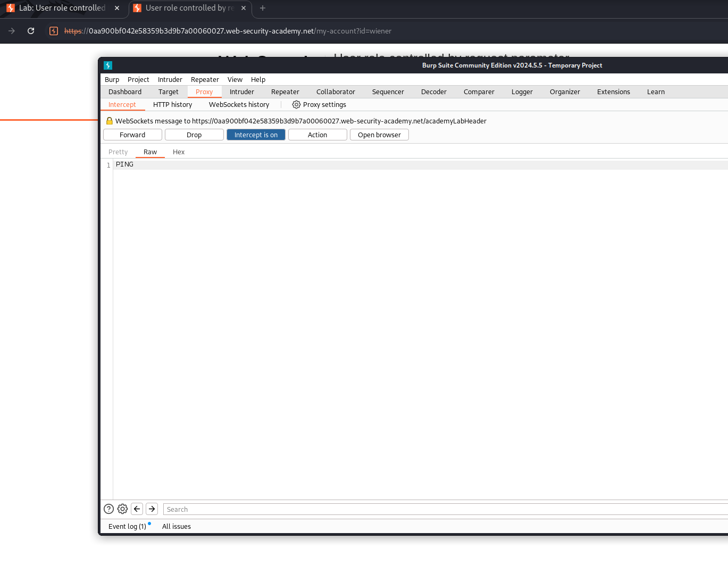
Task: Select the Raw message view
Action: [150, 152]
